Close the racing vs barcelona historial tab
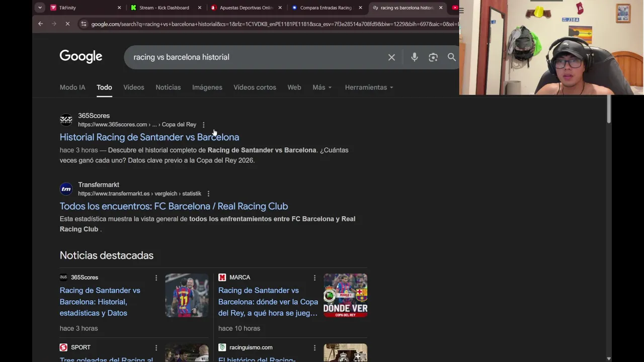Viewport: 644px width, 362px height. point(441,8)
